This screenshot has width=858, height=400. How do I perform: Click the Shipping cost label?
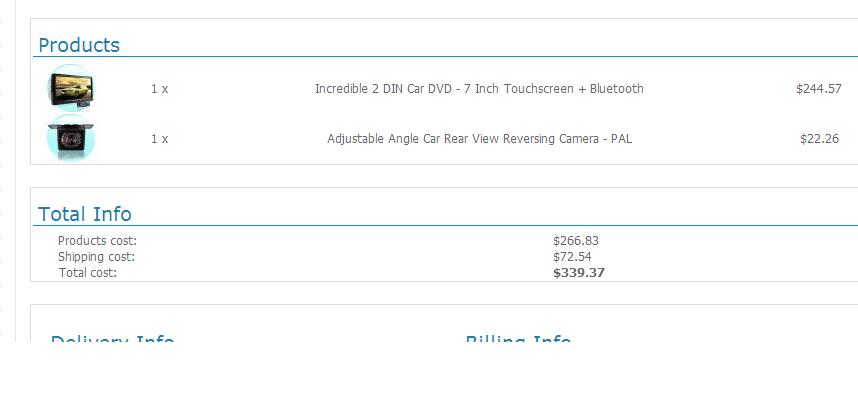pyautogui.click(x=96, y=257)
